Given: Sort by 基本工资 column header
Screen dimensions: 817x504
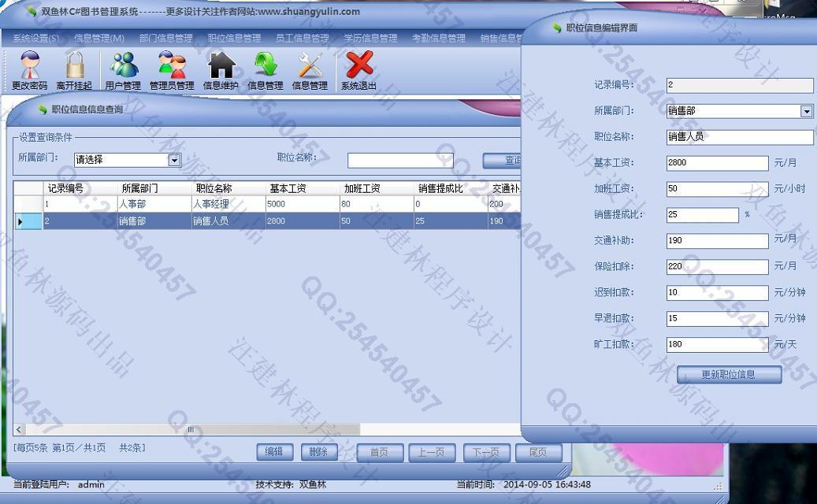Looking at the screenshot, I should tap(303, 188).
